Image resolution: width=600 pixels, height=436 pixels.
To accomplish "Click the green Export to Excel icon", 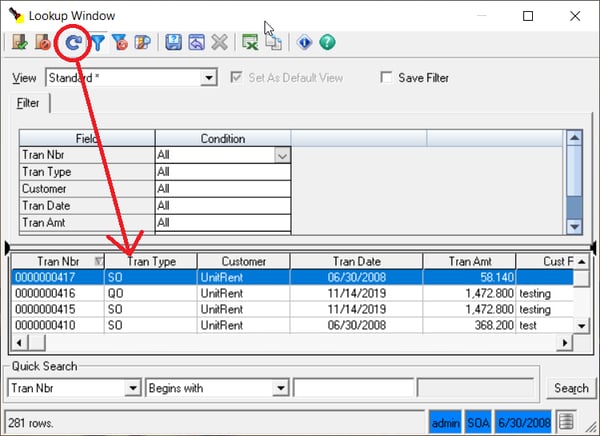I will (x=251, y=43).
